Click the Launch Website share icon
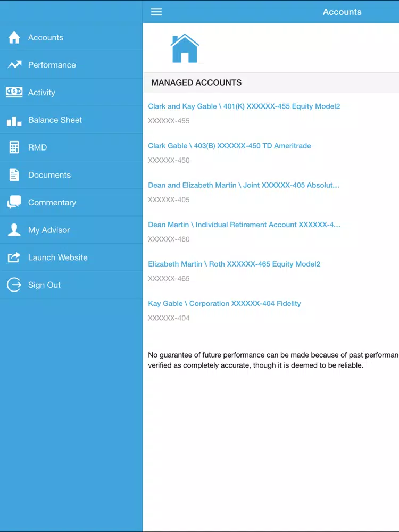 click(x=14, y=257)
